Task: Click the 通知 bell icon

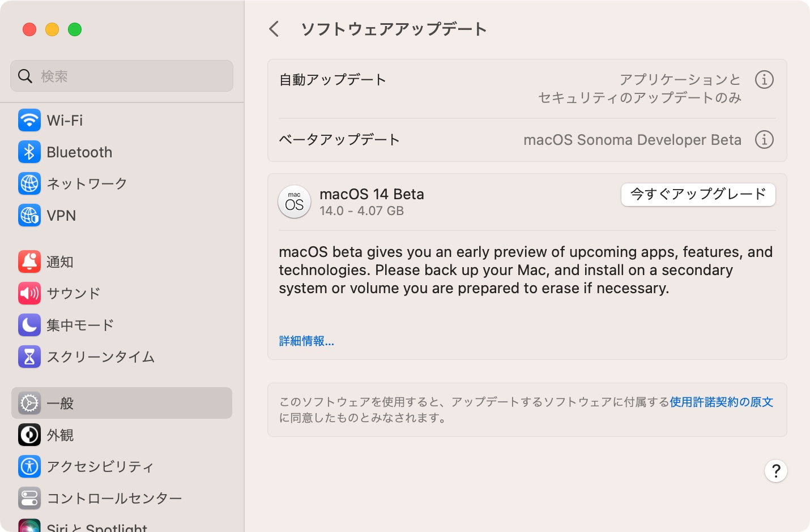Action: (29, 261)
